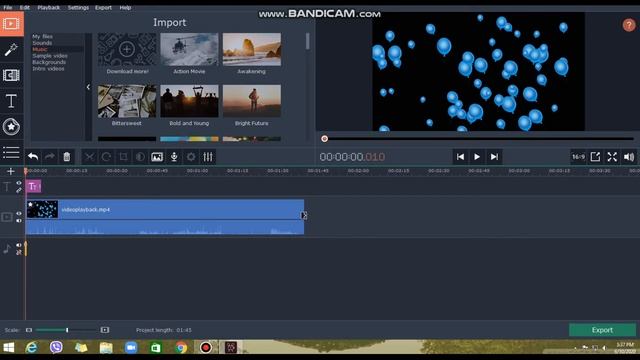This screenshot has width=640, height=360.
Task: Open the help question mark button
Action: pyautogui.click(x=629, y=25)
